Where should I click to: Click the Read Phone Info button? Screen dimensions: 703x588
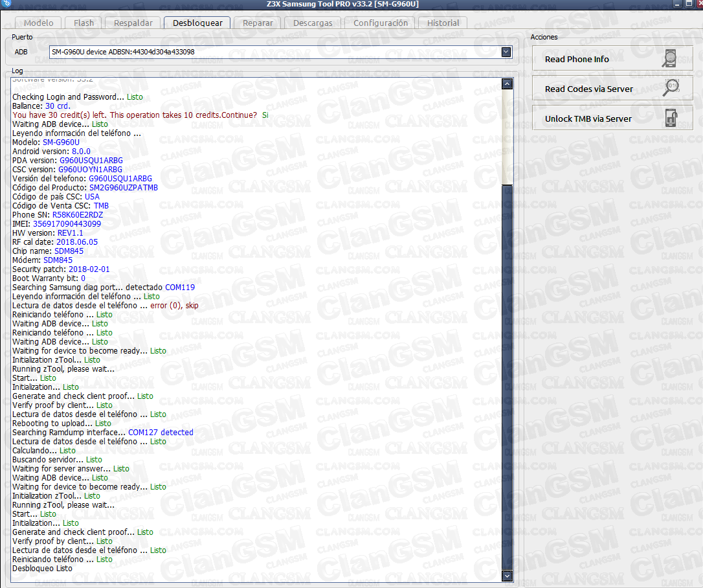612,59
